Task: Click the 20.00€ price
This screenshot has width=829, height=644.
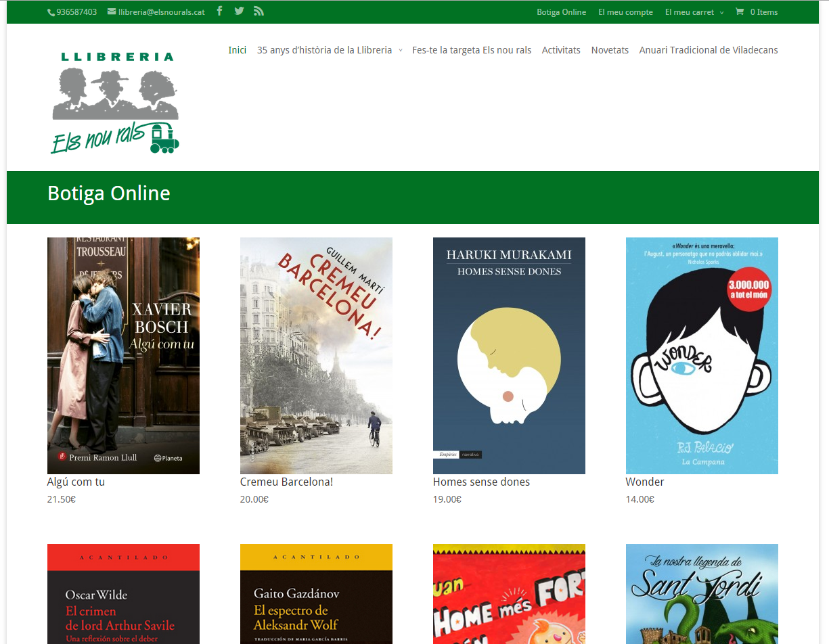Action: click(254, 500)
